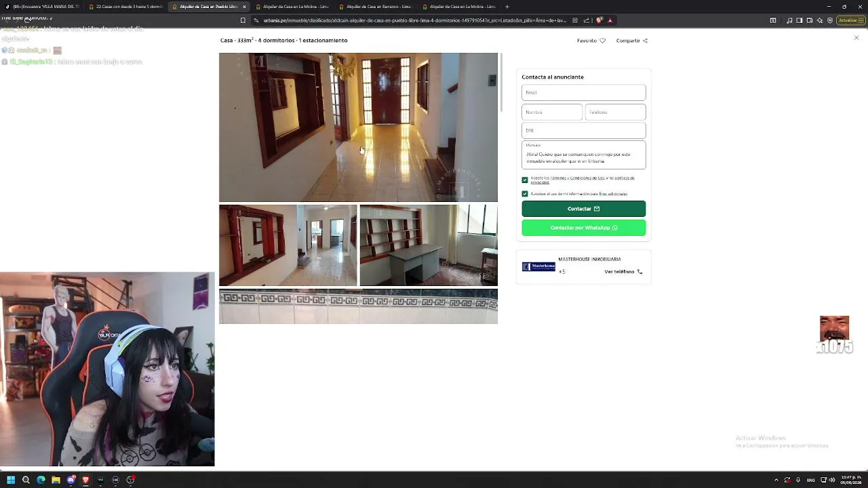Open the Brave Shields lion icon

click(x=599, y=20)
